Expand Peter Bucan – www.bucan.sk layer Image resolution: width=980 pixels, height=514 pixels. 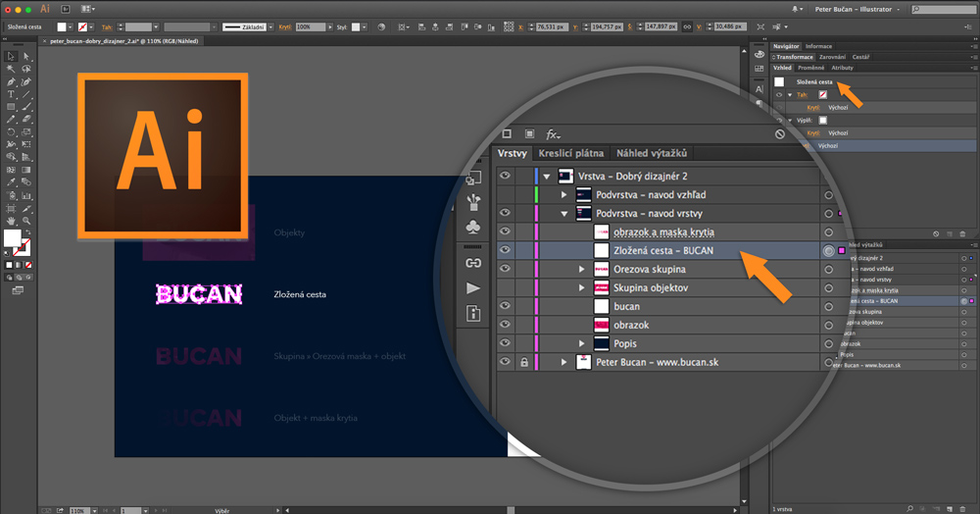pyautogui.click(x=563, y=362)
